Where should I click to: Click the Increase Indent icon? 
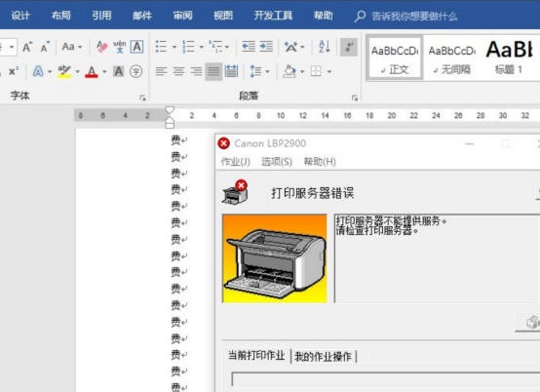pos(266,47)
